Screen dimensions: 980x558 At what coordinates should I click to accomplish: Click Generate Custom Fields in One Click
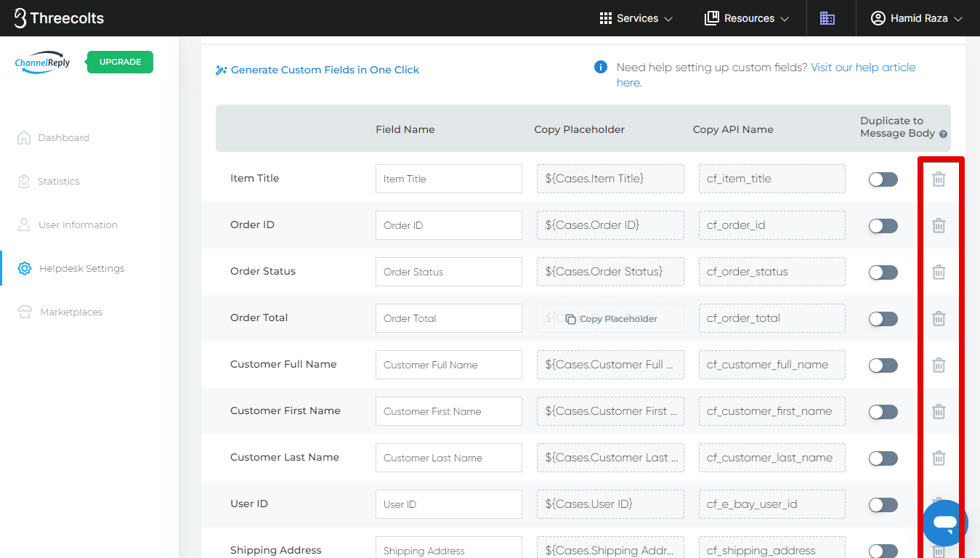[317, 70]
